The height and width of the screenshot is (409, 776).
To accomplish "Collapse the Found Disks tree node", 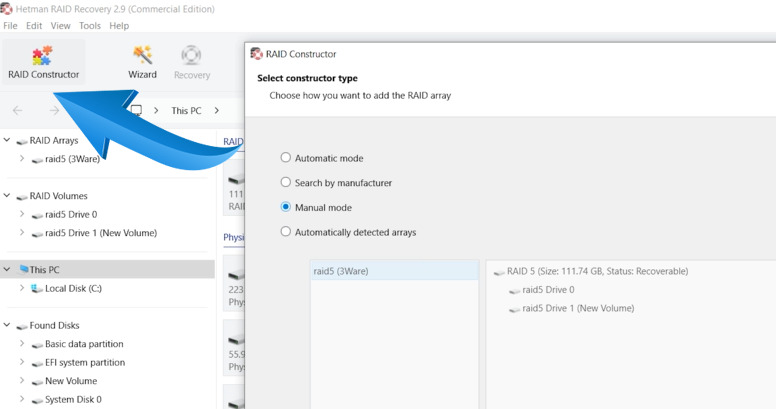I will [7, 325].
